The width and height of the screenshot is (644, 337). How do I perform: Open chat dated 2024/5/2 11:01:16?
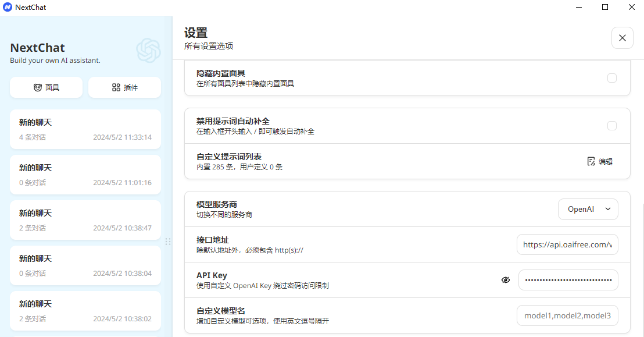85,175
